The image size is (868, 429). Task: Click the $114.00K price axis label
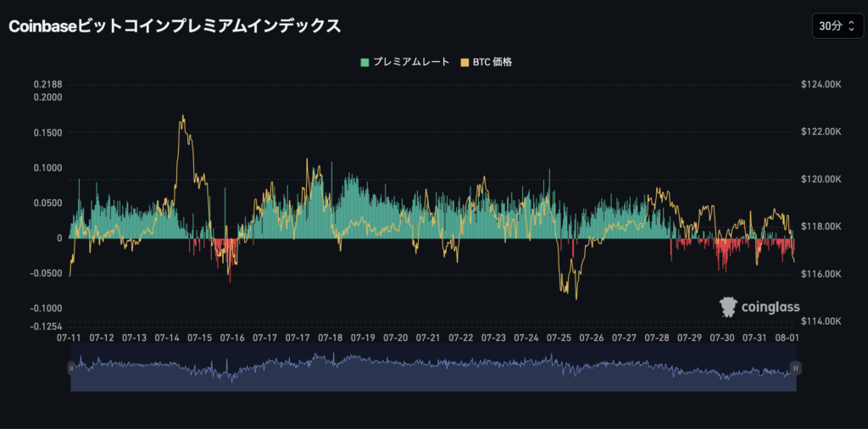[x=821, y=321]
